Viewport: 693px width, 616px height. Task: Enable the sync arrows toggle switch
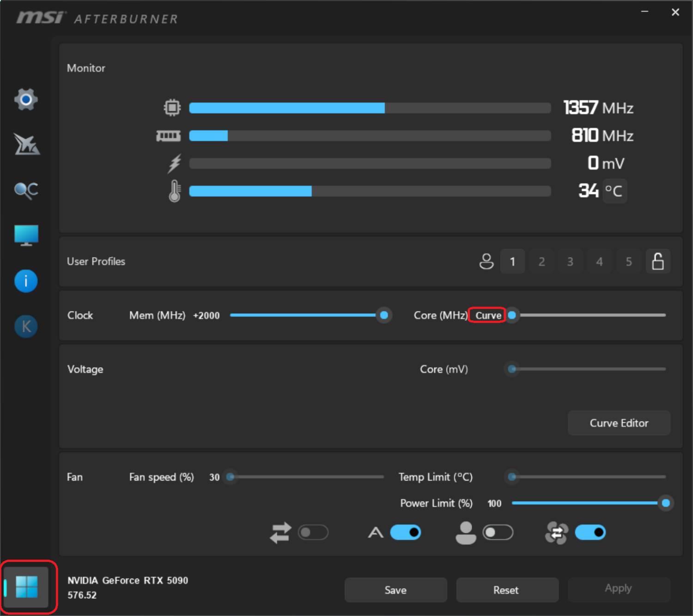[x=313, y=533]
